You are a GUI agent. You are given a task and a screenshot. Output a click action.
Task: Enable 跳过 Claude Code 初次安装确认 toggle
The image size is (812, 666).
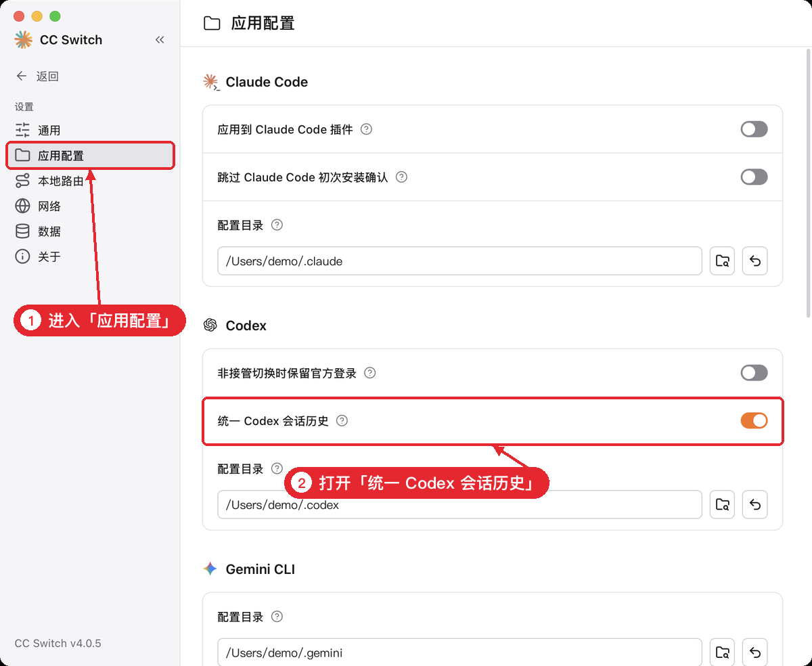click(x=754, y=177)
